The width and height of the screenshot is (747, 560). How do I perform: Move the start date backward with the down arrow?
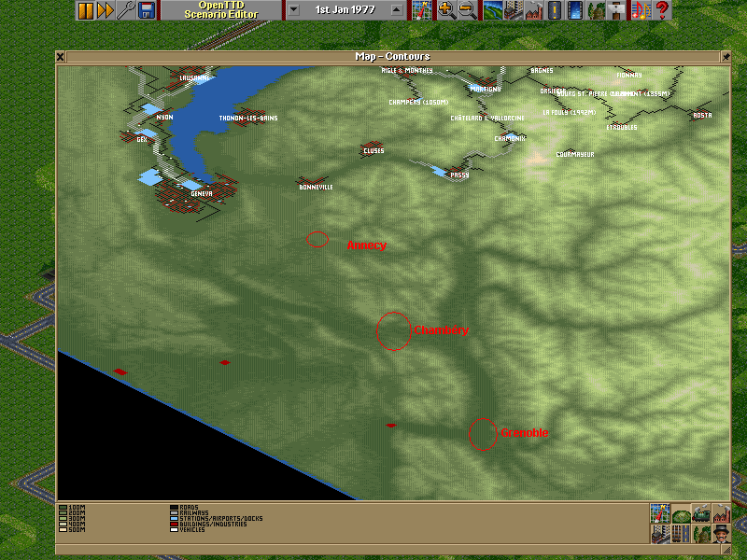(293, 10)
